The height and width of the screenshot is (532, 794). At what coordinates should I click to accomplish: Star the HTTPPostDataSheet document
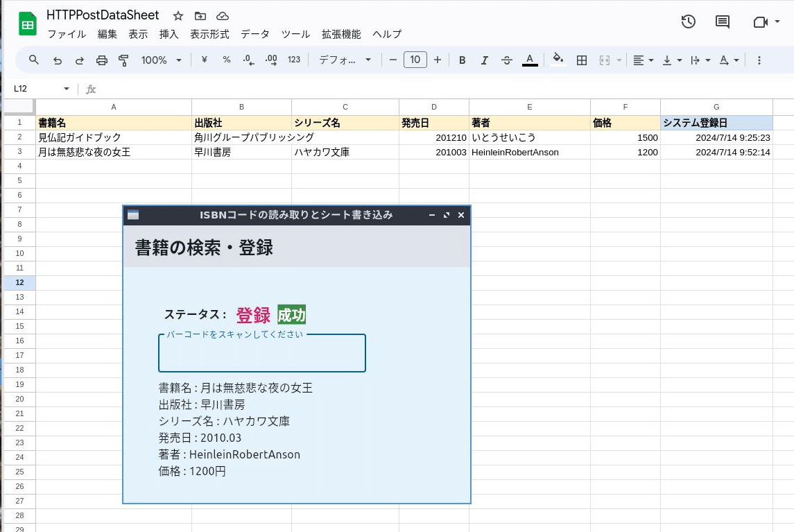[x=178, y=16]
